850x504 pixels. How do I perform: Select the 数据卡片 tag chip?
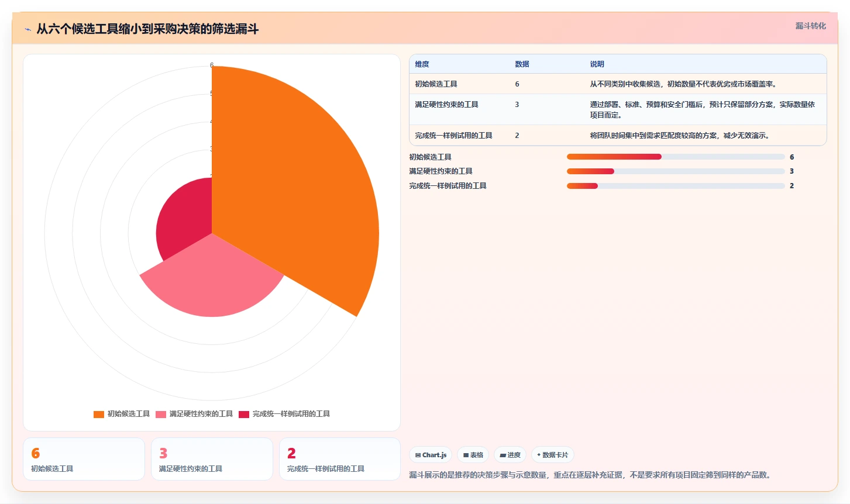coord(553,455)
